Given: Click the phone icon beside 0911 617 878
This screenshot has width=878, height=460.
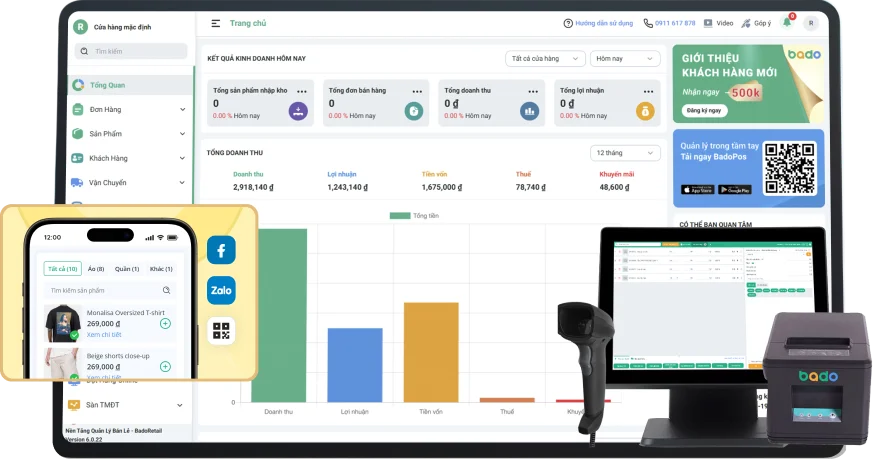Looking at the screenshot, I should 648,24.
